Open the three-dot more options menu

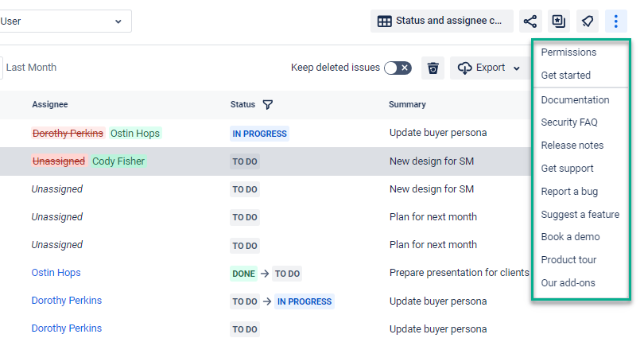pyautogui.click(x=616, y=21)
